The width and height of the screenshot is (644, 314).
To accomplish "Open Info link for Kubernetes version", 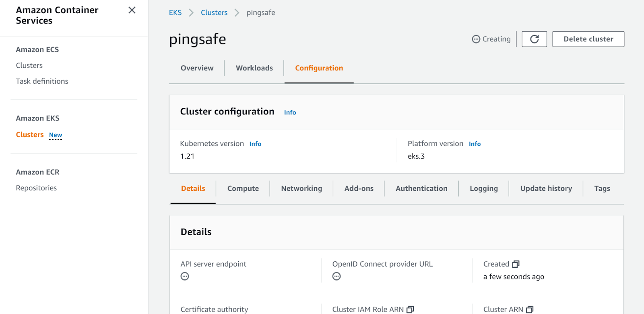I will pos(255,144).
